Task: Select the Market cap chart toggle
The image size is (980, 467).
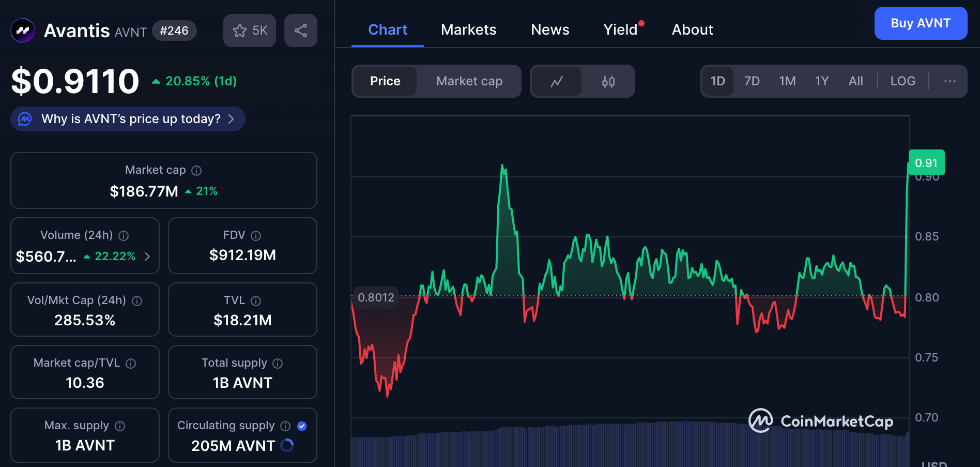Action: 469,81
